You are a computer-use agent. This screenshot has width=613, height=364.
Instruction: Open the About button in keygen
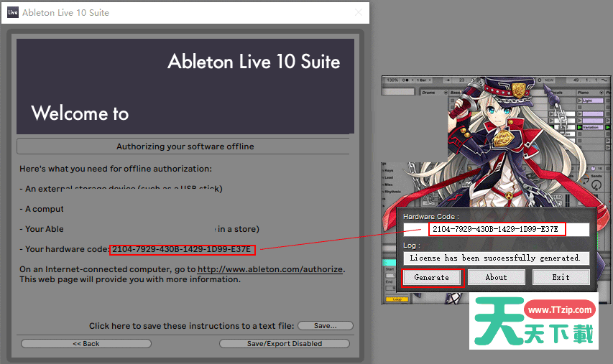[x=496, y=277]
